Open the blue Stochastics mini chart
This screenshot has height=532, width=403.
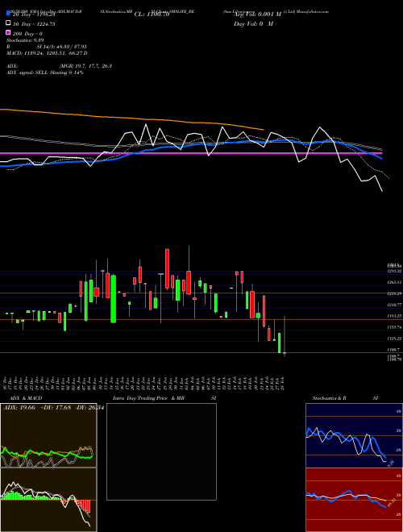tap(354, 435)
